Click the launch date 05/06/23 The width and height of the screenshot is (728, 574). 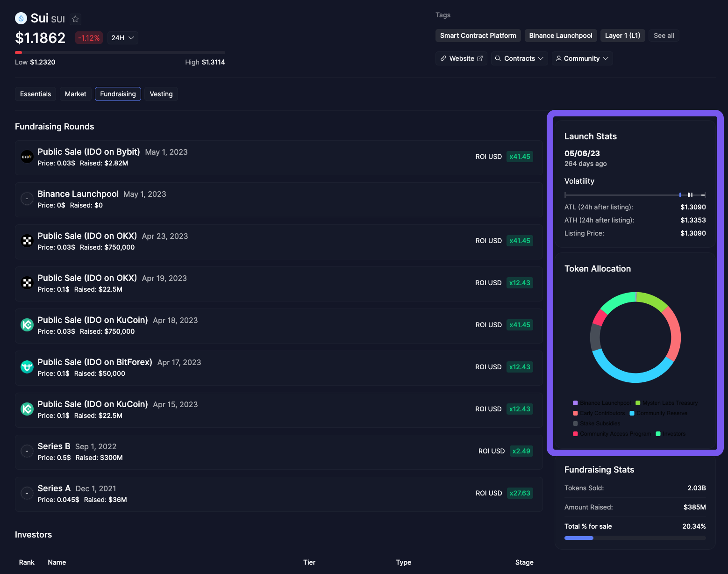pos(582,153)
